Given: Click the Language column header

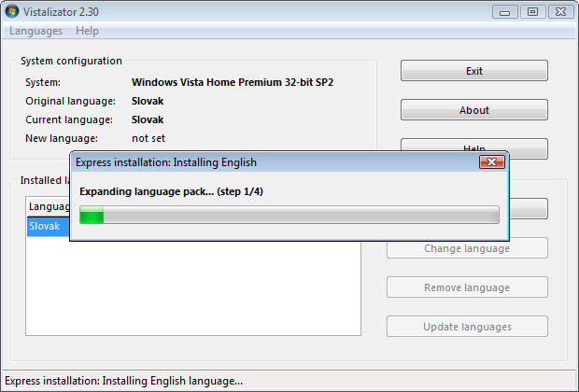Looking at the screenshot, I should (49, 206).
